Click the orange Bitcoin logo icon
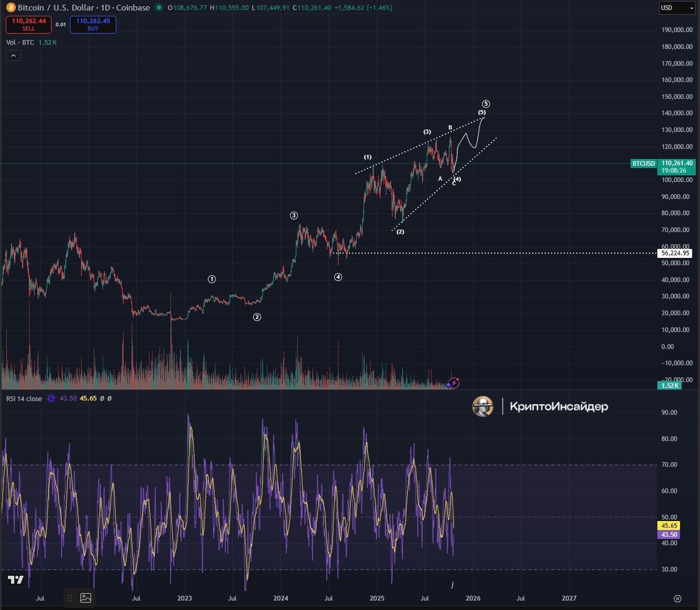700x610 pixels. (10, 7)
